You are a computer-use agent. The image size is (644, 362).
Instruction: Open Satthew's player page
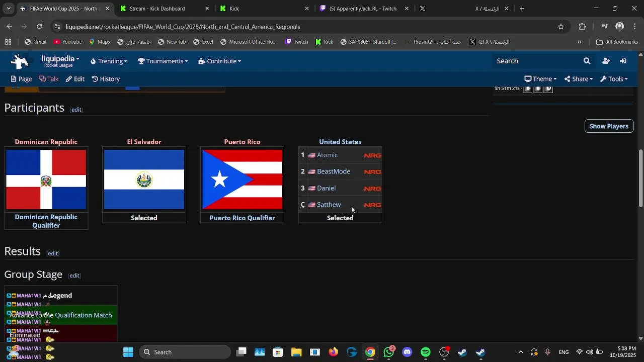point(329,205)
